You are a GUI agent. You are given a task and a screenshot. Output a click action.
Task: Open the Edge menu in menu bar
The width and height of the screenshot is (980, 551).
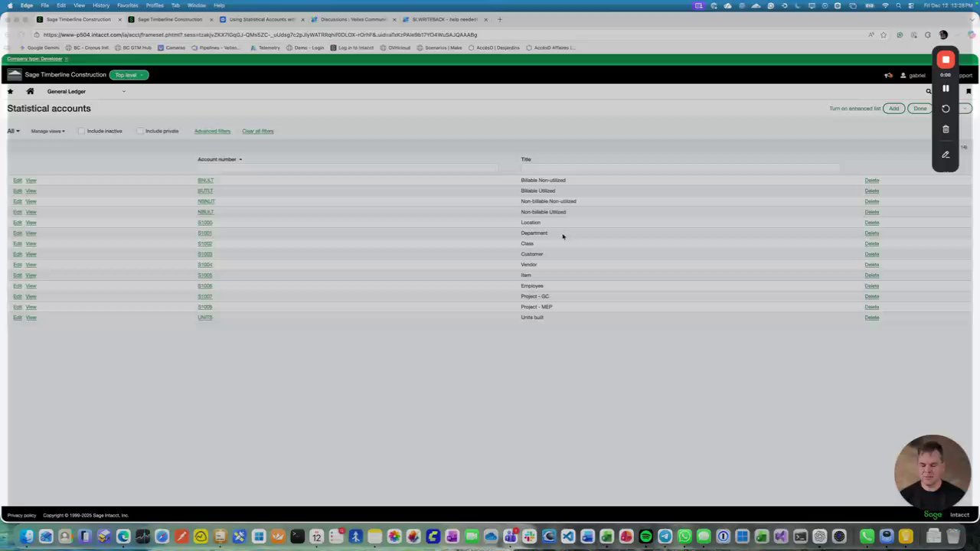point(27,5)
